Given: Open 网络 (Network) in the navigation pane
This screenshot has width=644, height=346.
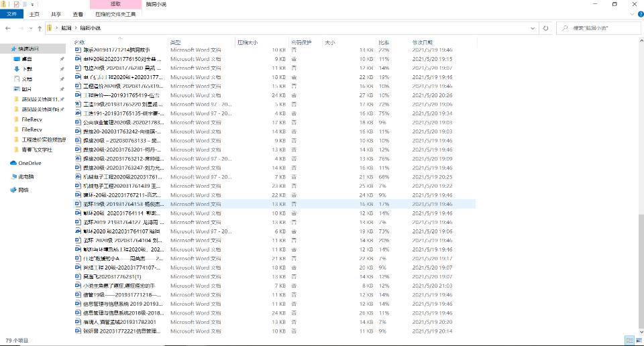Looking at the screenshot, I should coord(23,190).
